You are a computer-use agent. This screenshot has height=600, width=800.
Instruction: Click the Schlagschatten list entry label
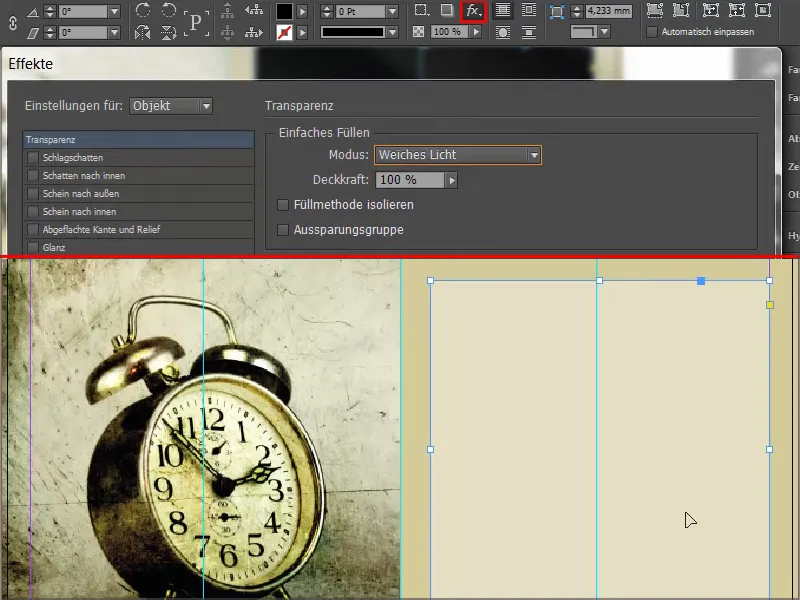click(x=73, y=158)
